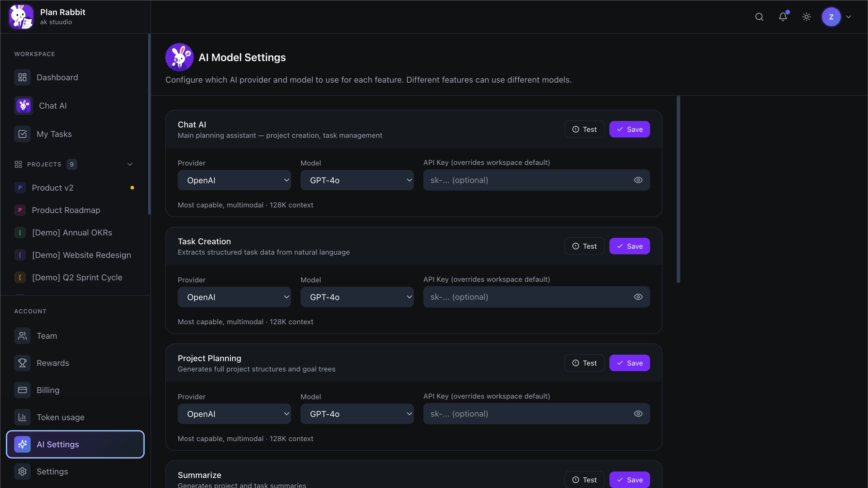Click the Settings gear icon

point(22,471)
